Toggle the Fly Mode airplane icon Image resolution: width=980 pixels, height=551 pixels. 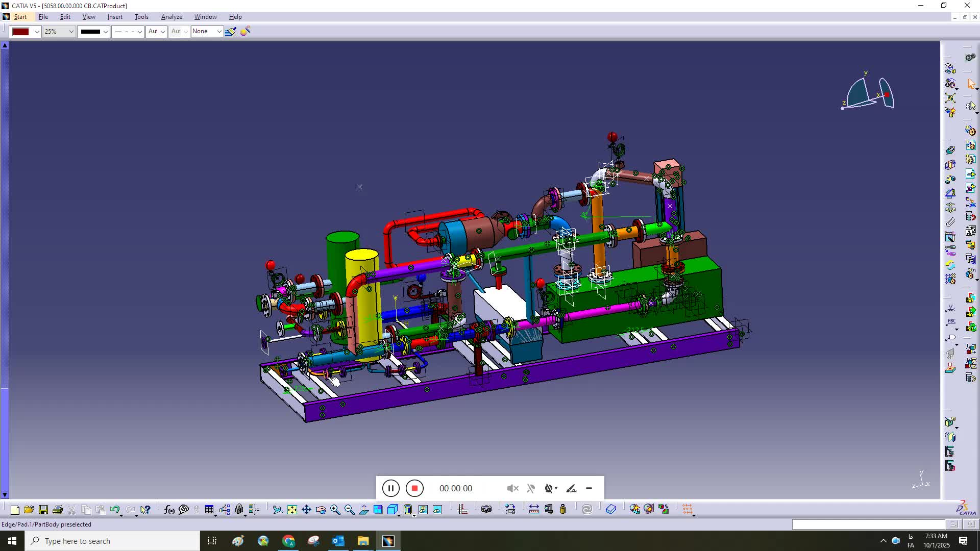(x=277, y=509)
